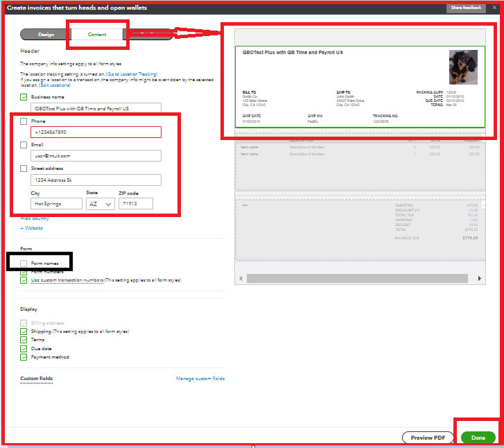This screenshot has width=504, height=448.
Task: Open Go to Location Tracking link
Action: [132, 74]
